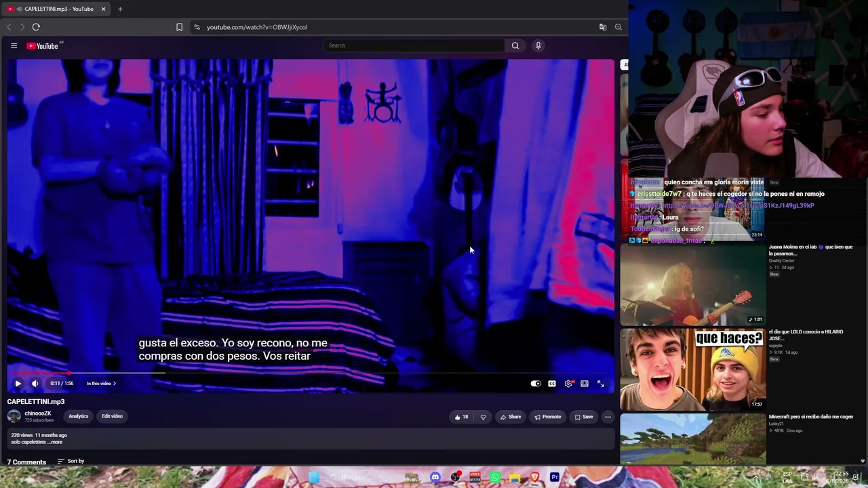Open Premiere Pro from the taskbar
The image size is (868, 488).
555,477
